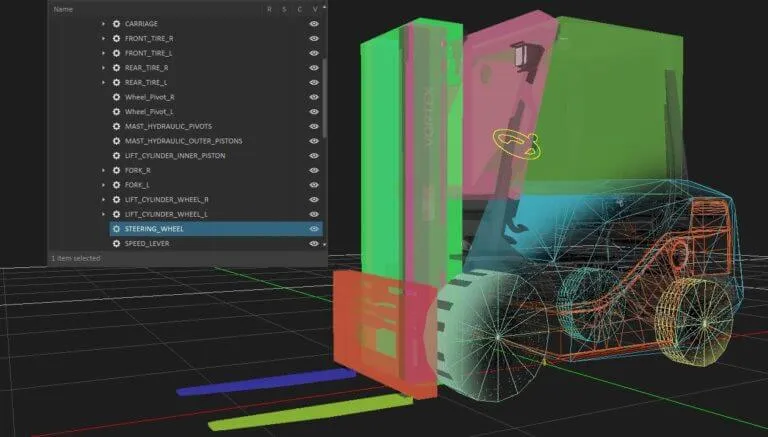Expand the REAR_TIRE_L tree node
Viewport: 768px width, 437px height.
(x=103, y=82)
